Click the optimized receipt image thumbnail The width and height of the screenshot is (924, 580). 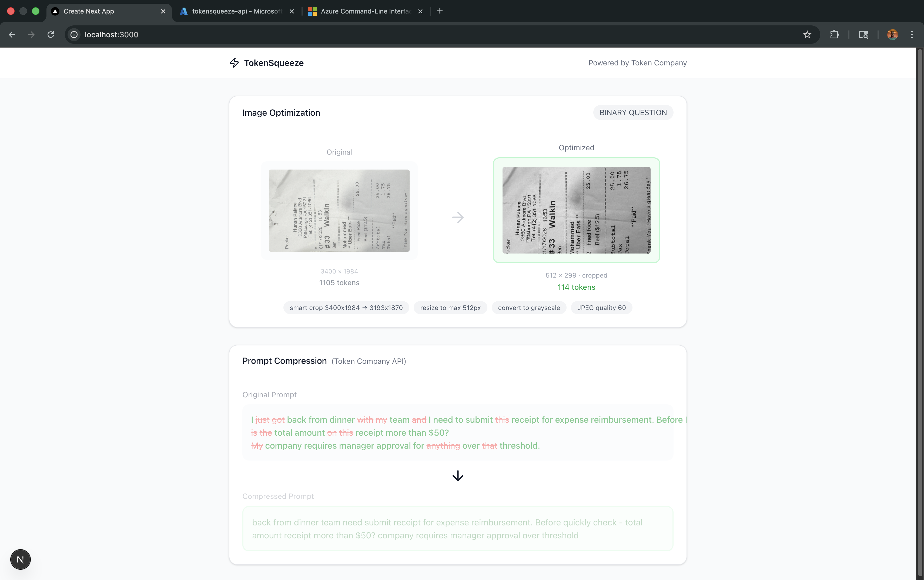[576, 210]
